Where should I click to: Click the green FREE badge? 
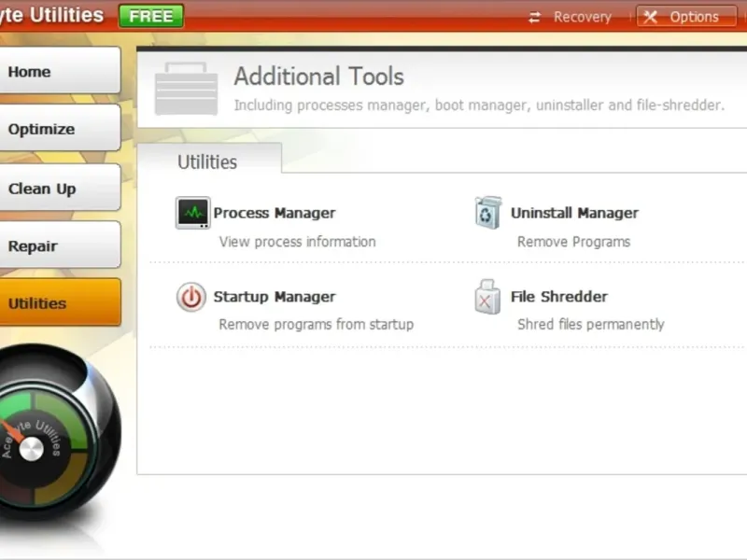click(x=151, y=16)
